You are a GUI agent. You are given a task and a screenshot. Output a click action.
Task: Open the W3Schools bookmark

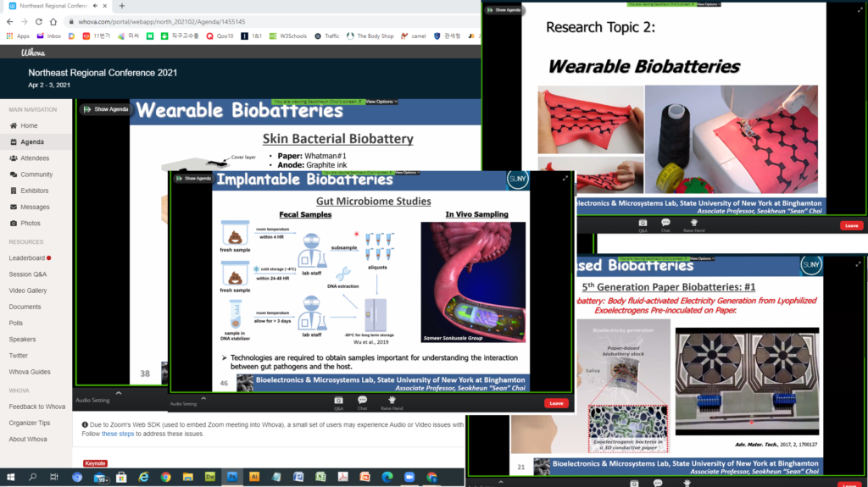click(288, 36)
